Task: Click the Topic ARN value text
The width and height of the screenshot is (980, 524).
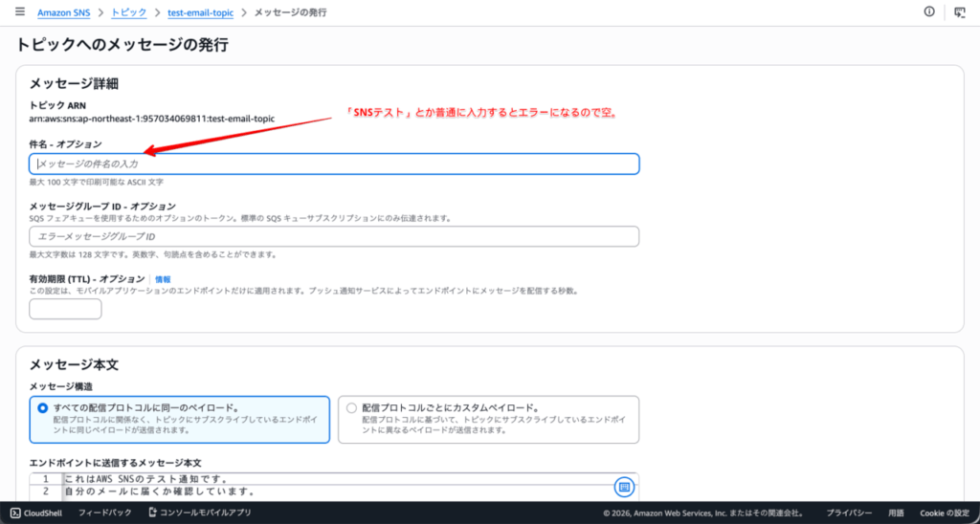Action: click(152, 119)
